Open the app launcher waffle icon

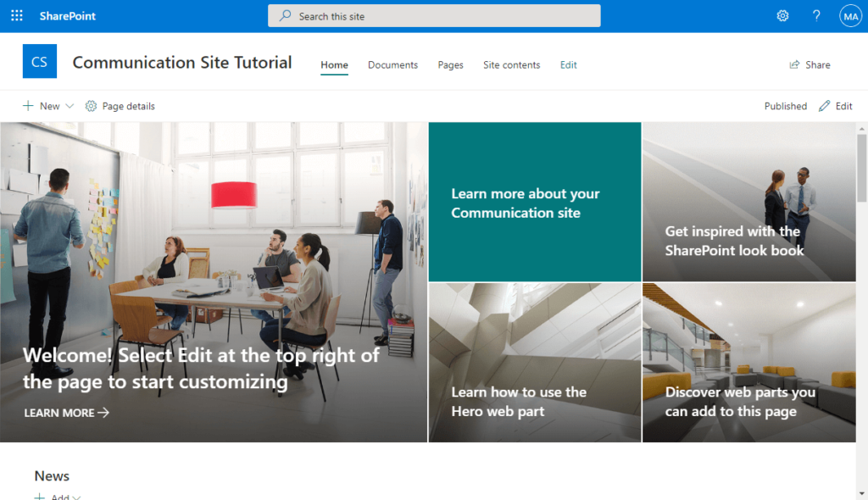coord(17,15)
